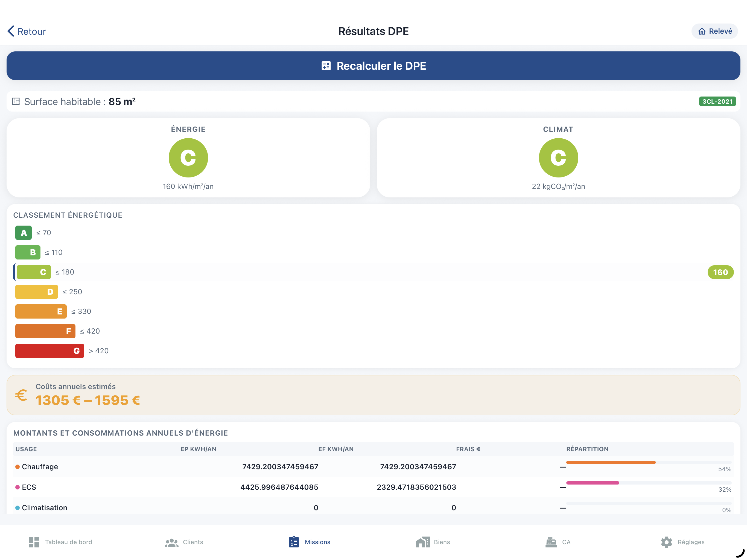Open the Tableau de bord tab
The width and height of the screenshot is (747, 560).
[60, 542]
